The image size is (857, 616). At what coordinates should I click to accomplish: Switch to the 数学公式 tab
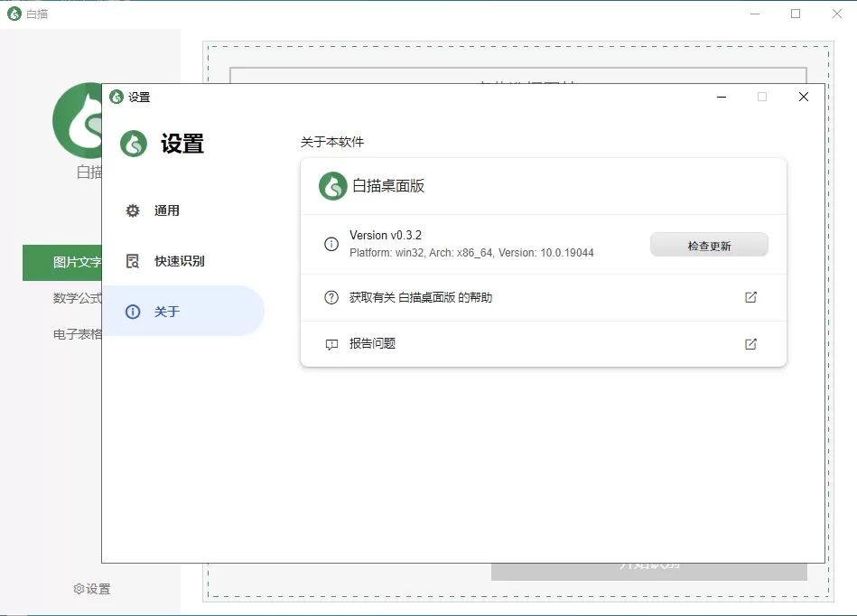pos(78,298)
